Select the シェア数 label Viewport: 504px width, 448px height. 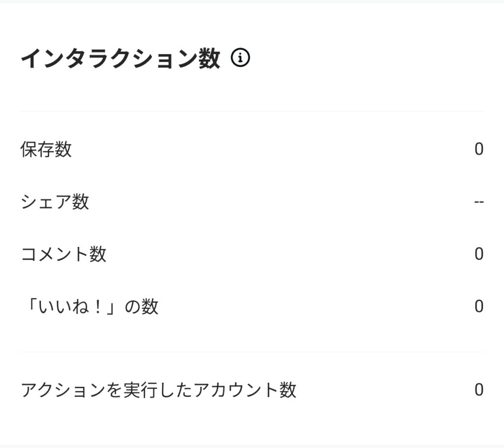click(55, 202)
